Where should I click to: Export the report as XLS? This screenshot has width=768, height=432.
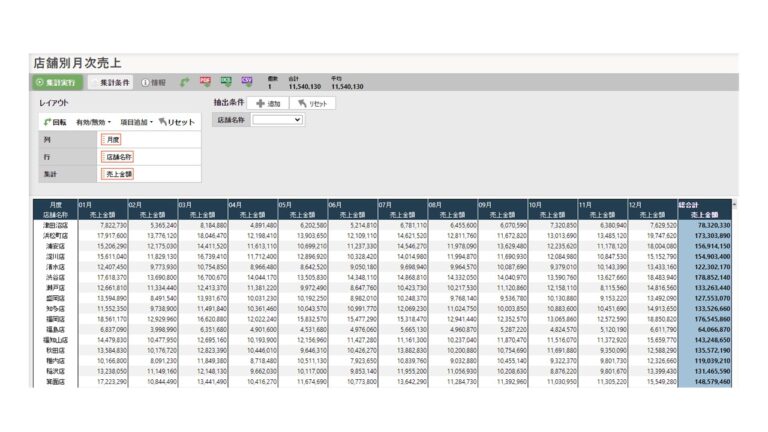coord(226,81)
